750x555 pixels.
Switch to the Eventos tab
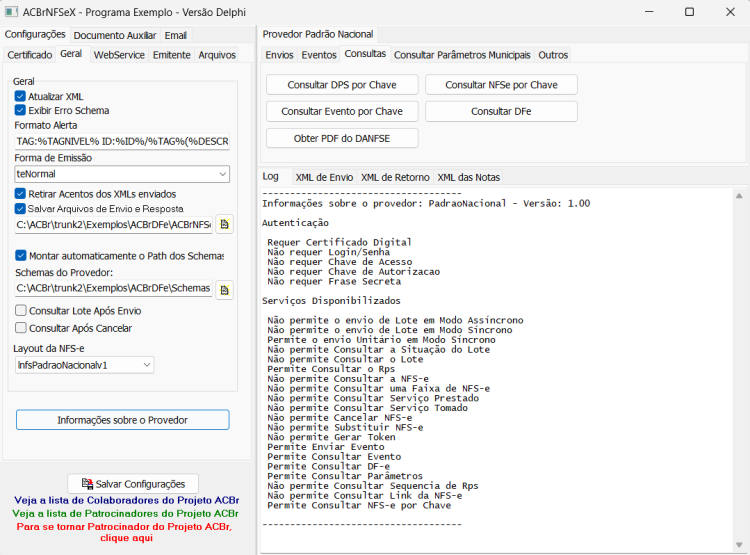(x=319, y=55)
